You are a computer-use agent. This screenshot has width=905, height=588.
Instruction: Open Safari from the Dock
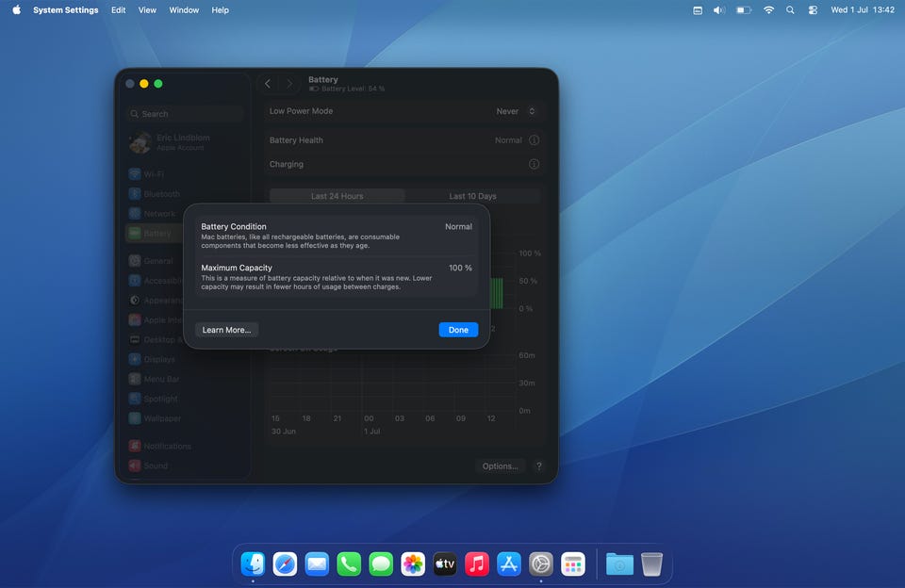[x=285, y=563]
